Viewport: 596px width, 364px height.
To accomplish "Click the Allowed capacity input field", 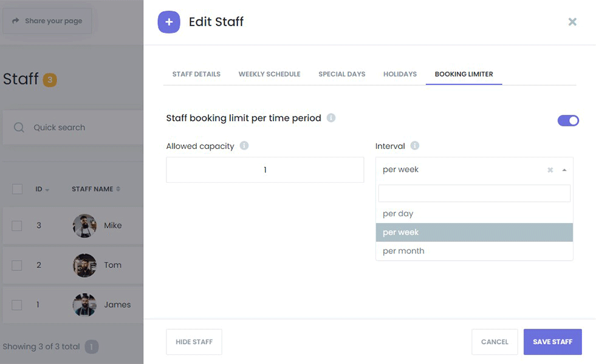I will 265,170.
